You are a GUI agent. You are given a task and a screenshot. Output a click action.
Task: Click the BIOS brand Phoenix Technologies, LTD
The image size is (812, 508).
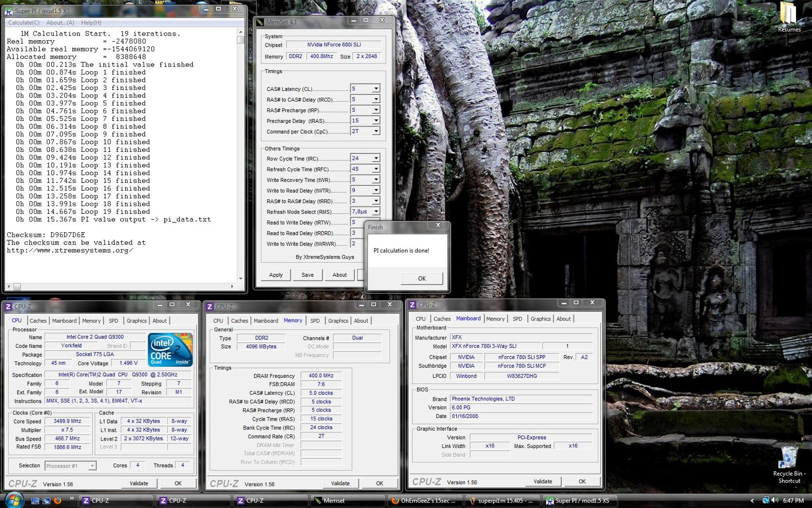click(x=522, y=399)
